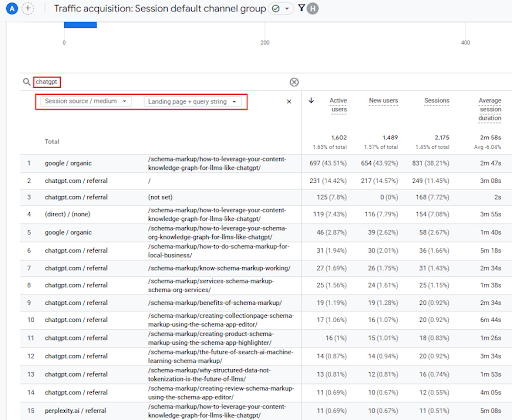Image resolution: width=512 pixels, height=420 pixels.
Task: Click row 14 review-schema-markup landing page
Action: (x=221, y=393)
